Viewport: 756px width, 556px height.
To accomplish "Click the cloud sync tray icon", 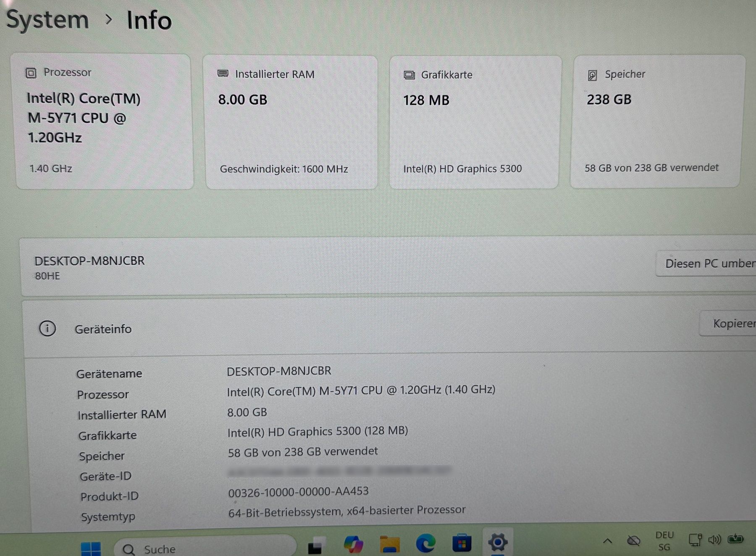I will (633, 540).
